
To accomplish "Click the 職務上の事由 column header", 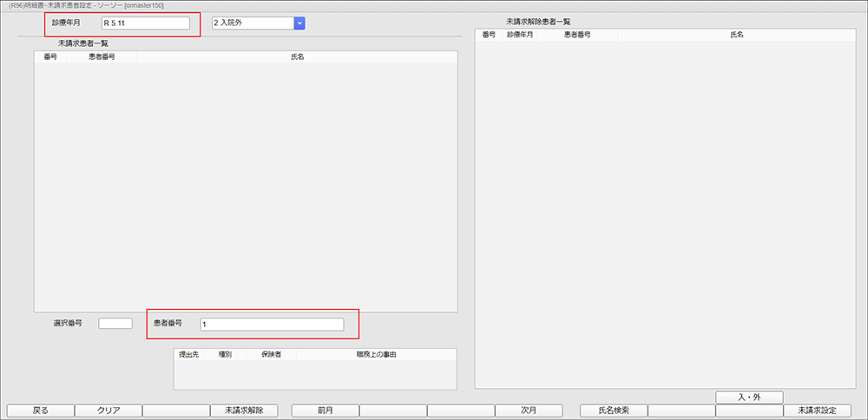I will [377, 355].
